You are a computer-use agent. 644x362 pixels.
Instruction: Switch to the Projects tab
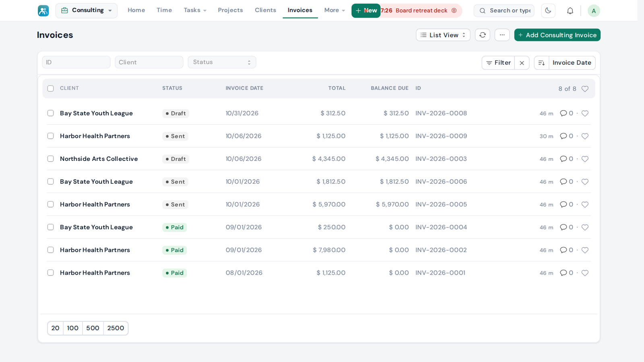tap(230, 10)
